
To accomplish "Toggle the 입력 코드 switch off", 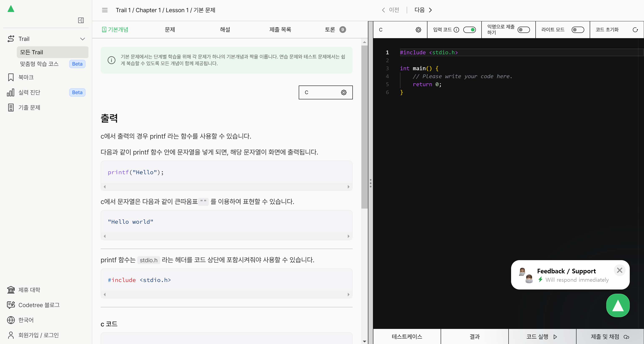I will pos(469,30).
